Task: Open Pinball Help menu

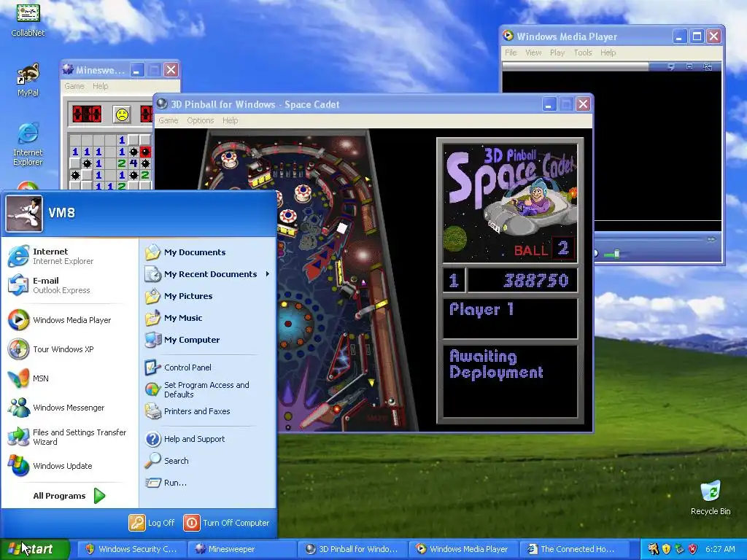Action: (x=230, y=120)
